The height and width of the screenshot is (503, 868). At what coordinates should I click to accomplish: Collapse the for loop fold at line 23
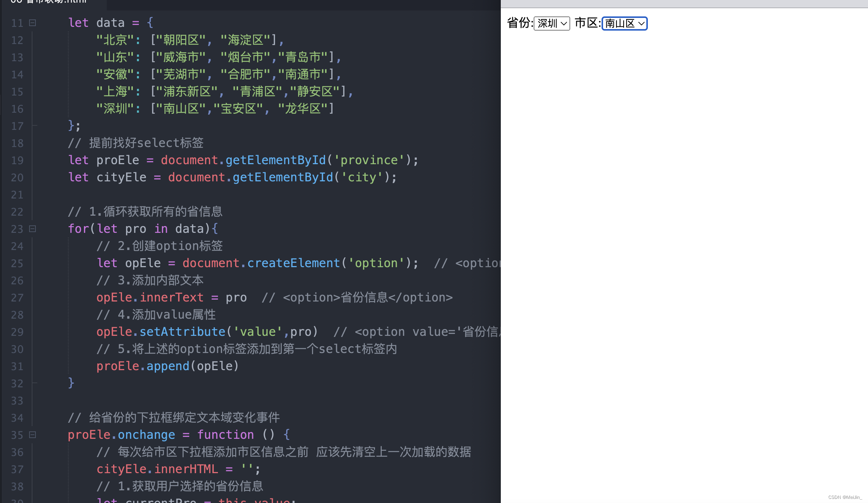coord(32,229)
